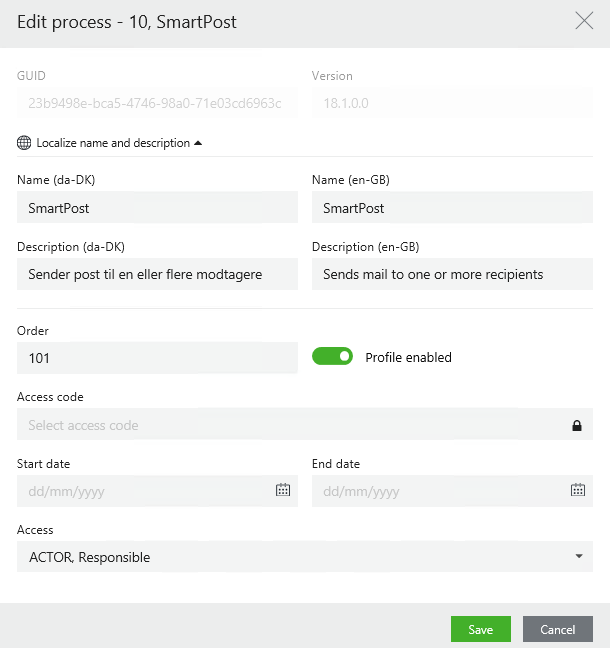Click the Cancel button

pyautogui.click(x=558, y=629)
